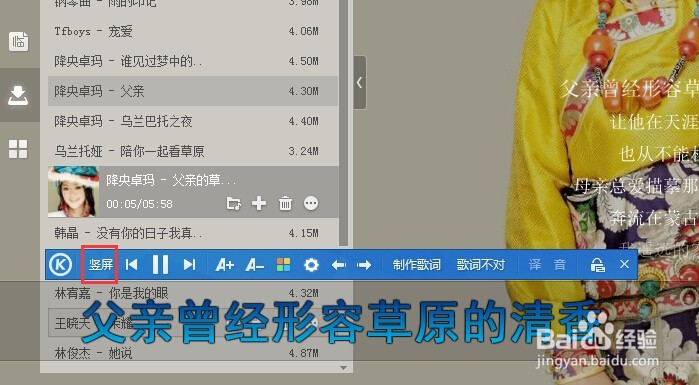Skip to next song on lyrics bar
This screenshot has height=385, width=699.
pyautogui.click(x=189, y=265)
